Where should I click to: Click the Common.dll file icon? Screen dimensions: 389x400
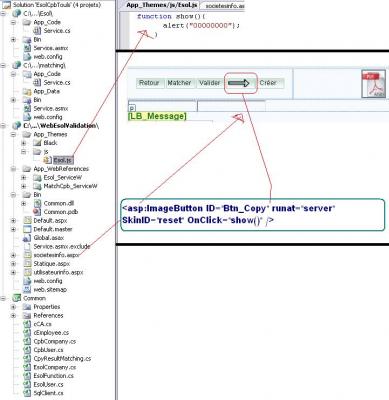pos(37,203)
